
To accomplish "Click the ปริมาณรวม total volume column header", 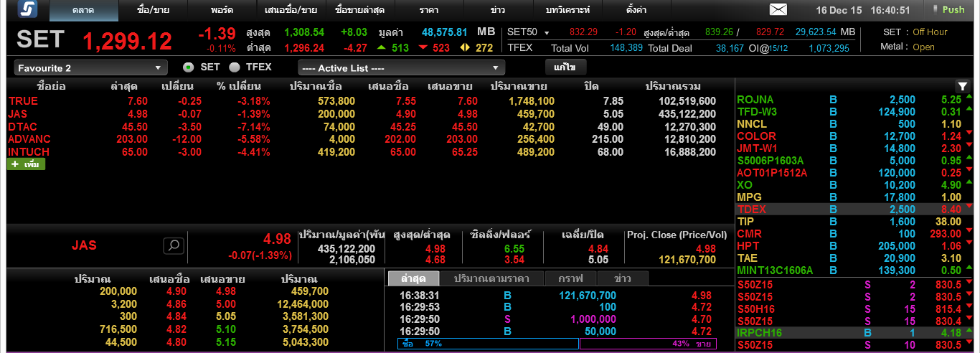I will (x=674, y=86).
